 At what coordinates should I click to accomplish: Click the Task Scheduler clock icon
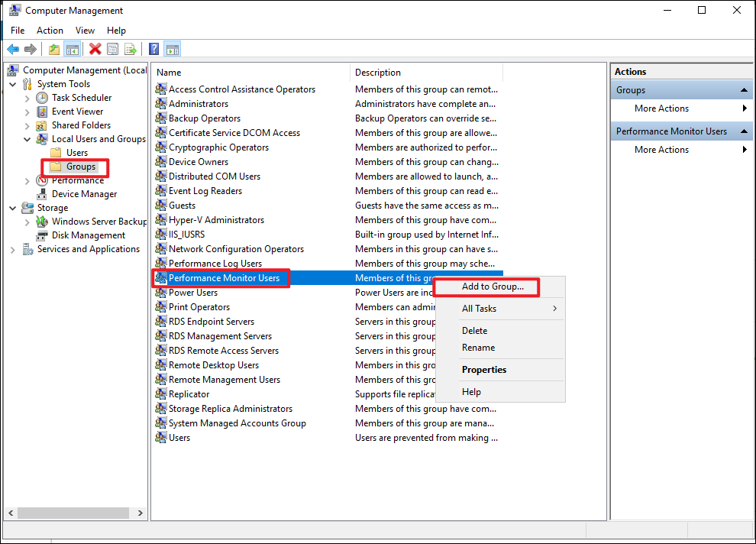tap(42, 98)
